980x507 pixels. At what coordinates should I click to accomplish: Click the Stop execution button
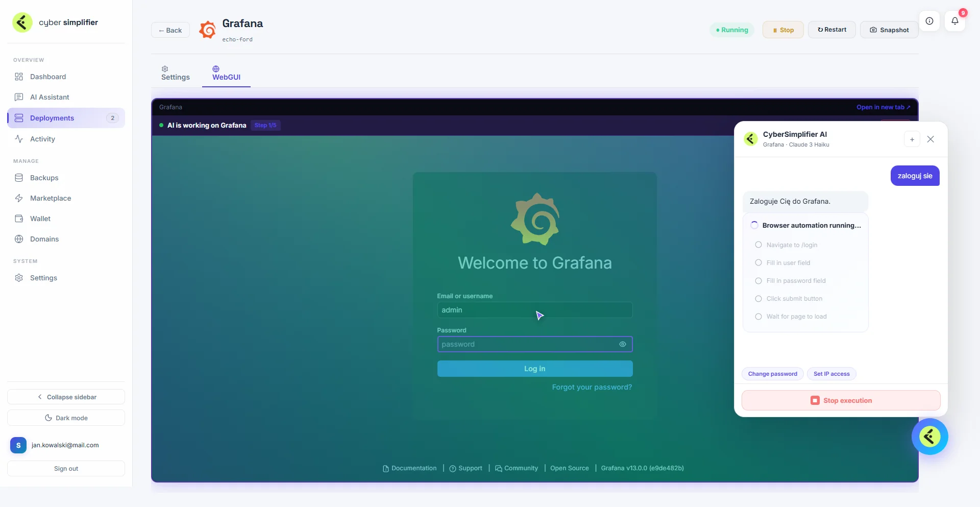[x=841, y=400]
